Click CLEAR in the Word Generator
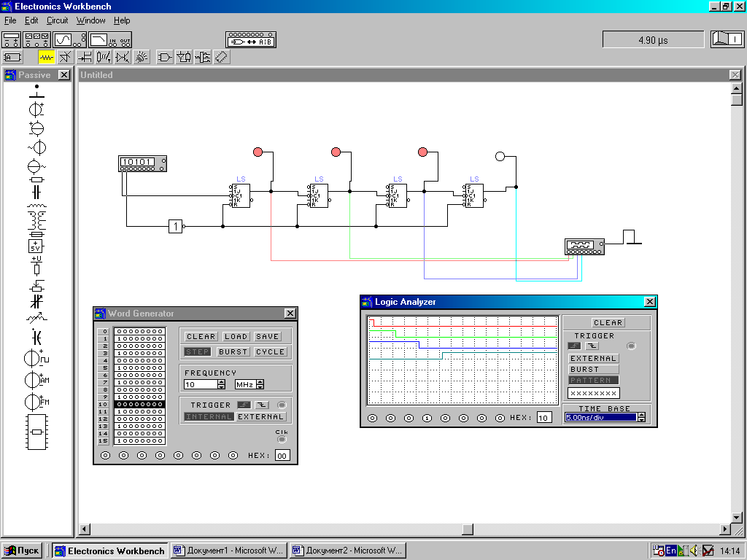 pyautogui.click(x=201, y=337)
